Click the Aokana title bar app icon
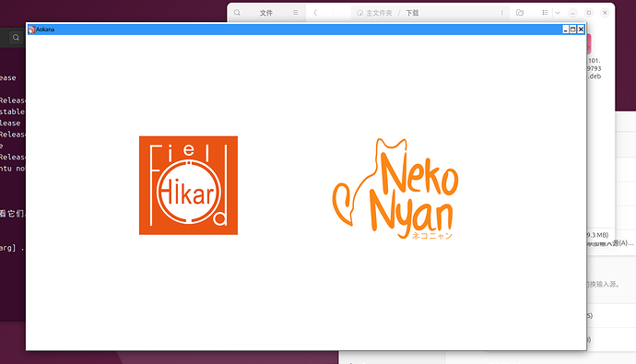The image size is (636, 364). coord(31,29)
